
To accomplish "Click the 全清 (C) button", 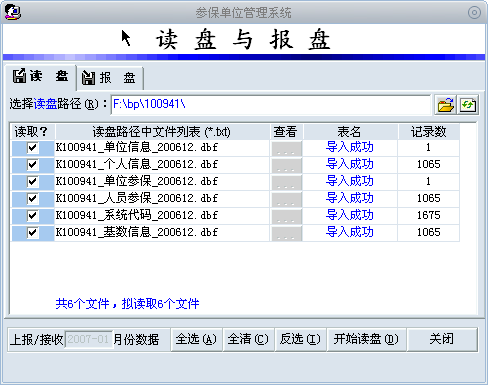I will click(248, 339).
